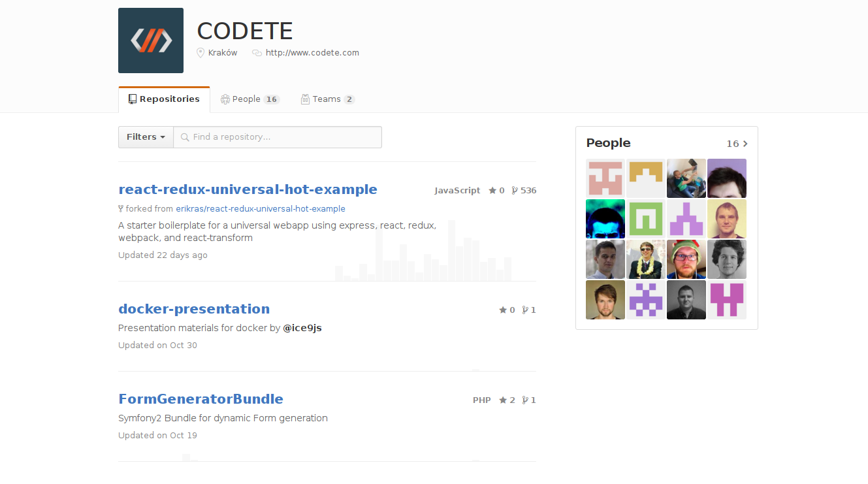This screenshot has height=484, width=868.
Task: Click the activity graph of react-redux-universal-hot-example
Action: point(423,250)
